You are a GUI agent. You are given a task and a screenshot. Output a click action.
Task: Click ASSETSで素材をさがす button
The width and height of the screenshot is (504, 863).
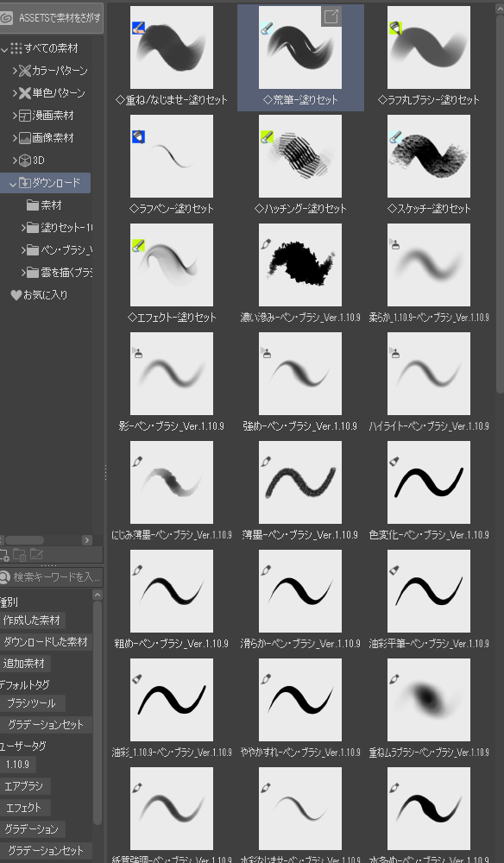coord(52,17)
